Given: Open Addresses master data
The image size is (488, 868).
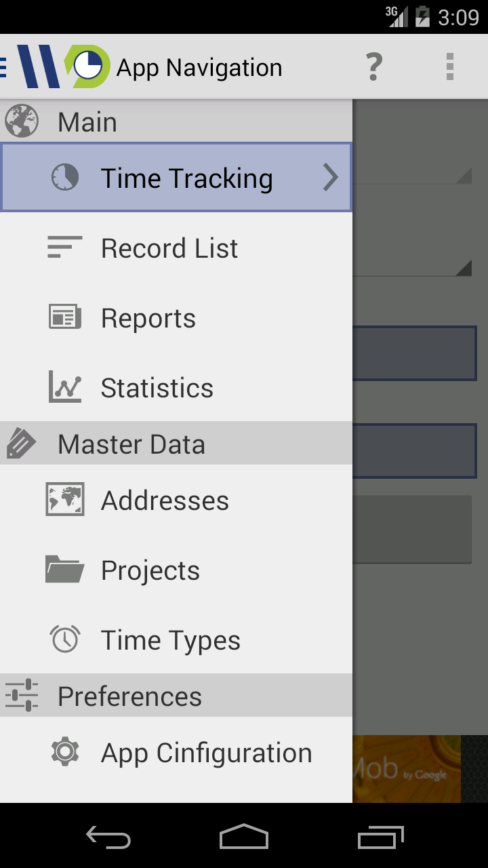Looking at the screenshot, I should tap(176, 500).
